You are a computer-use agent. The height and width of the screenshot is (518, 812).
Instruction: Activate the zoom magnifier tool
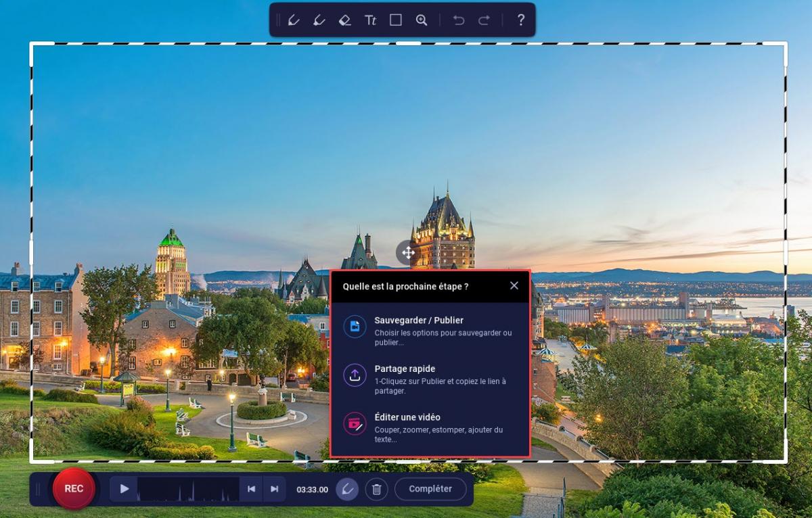[422, 20]
